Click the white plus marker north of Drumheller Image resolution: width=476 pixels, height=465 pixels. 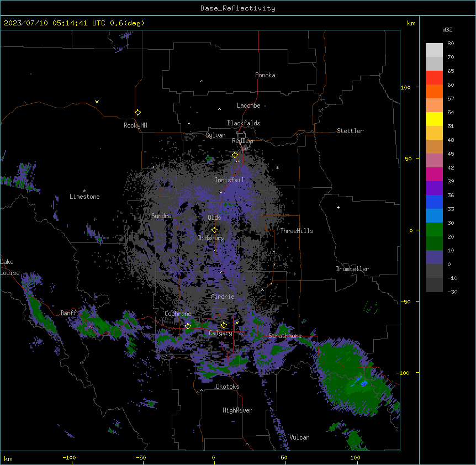[338, 207]
